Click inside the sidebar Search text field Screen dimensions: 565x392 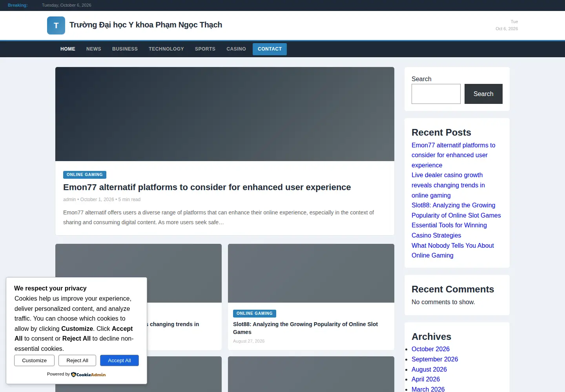pos(436,94)
